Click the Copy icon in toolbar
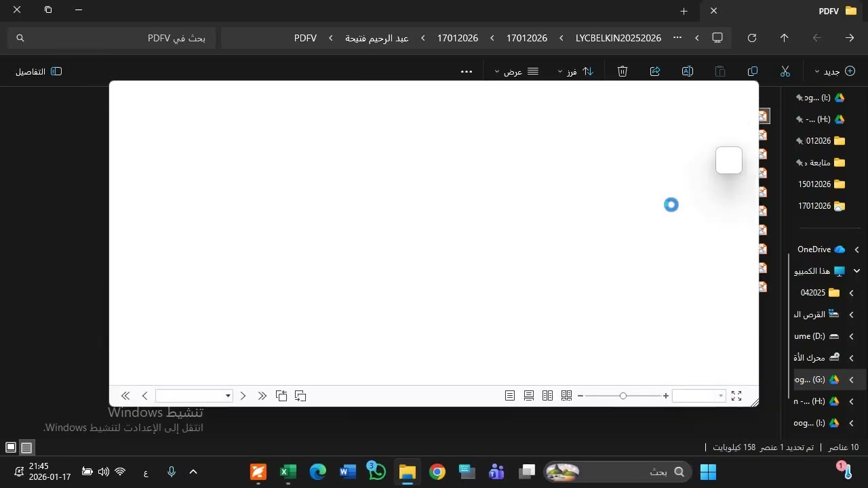The height and width of the screenshot is (488, 868). 753,71
